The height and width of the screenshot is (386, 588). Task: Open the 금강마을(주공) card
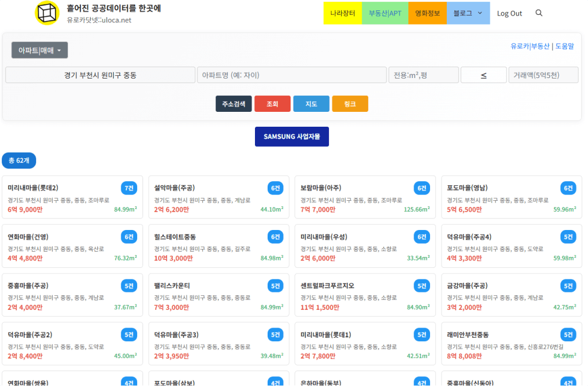[512, 295]
